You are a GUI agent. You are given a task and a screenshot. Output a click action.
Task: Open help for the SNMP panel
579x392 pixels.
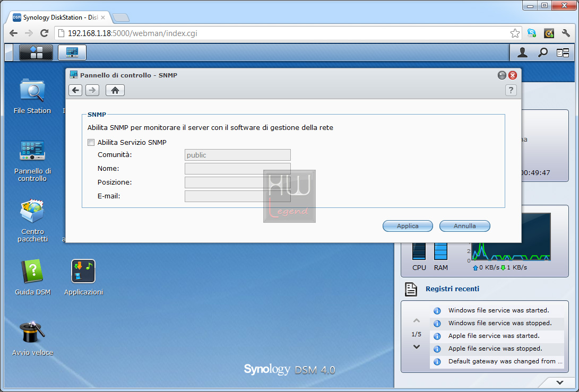point(511,90)
